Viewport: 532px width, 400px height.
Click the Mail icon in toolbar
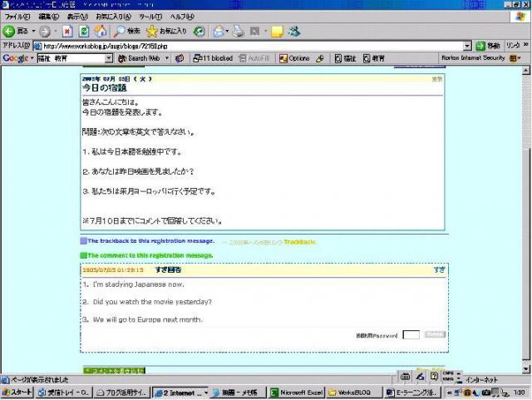220,31
